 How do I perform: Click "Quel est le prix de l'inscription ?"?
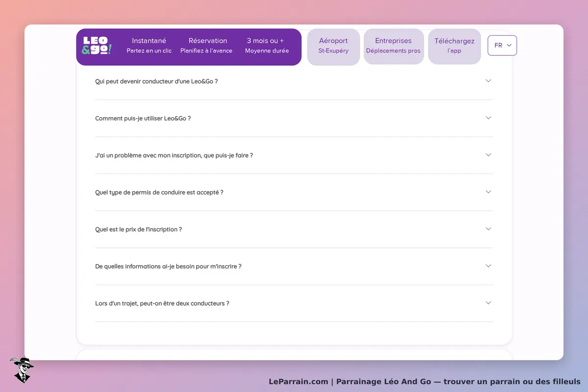tap(139, 229)
